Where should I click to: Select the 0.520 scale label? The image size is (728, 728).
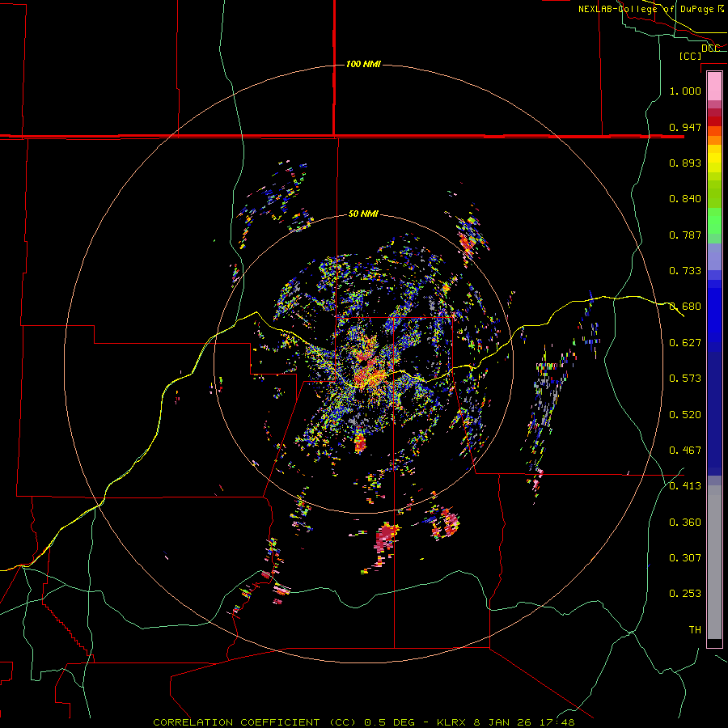(685, 415)
